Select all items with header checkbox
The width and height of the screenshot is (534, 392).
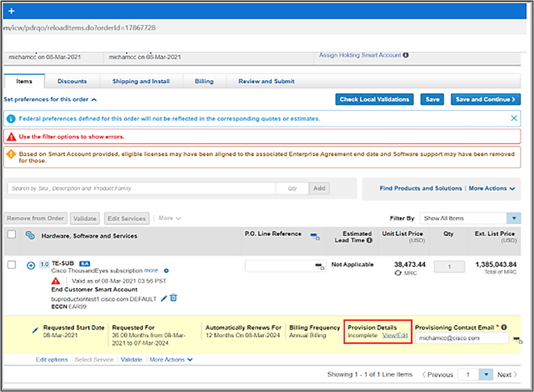12,234
